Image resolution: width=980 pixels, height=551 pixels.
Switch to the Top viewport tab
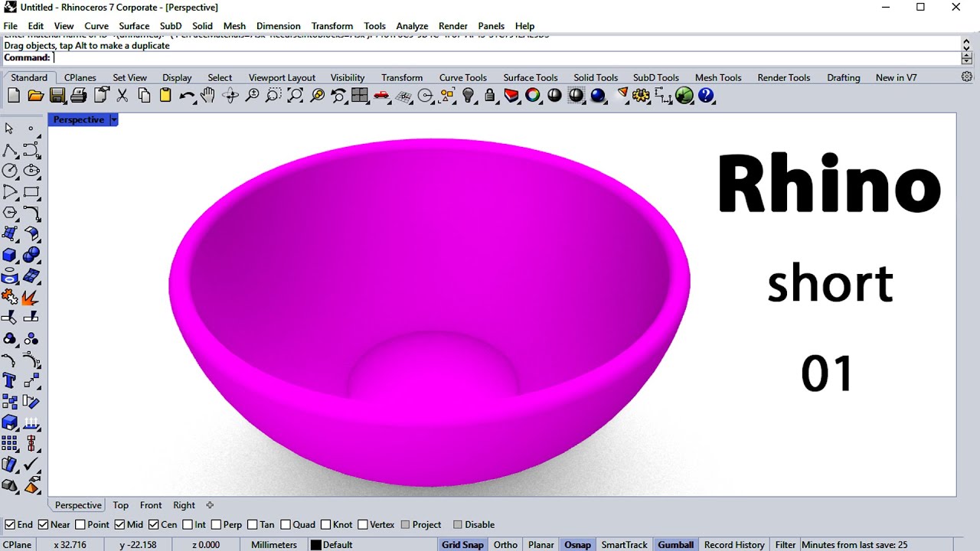(x=121, y=505)
